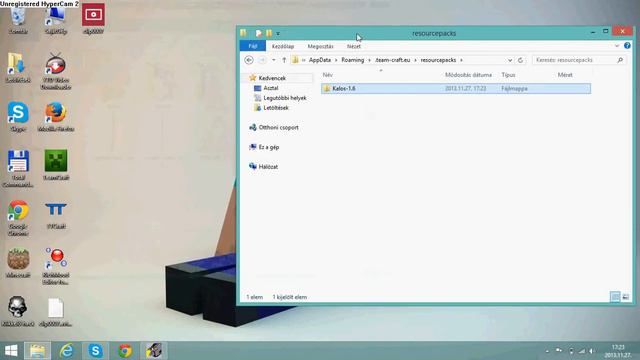This screenshot has height=360, width=640.
Task: Open the red screen recorder clip icon
Action: pyautogui.click(x=93, y=19)
